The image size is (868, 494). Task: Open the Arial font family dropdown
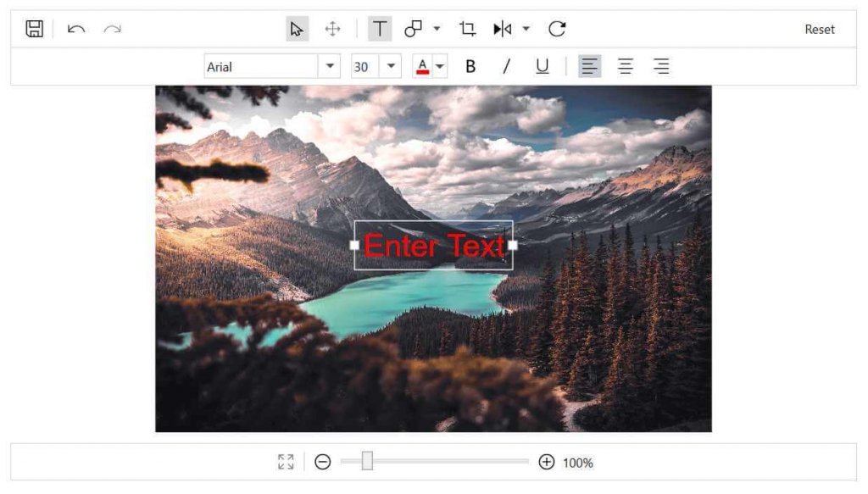click(x=327, y=66)
